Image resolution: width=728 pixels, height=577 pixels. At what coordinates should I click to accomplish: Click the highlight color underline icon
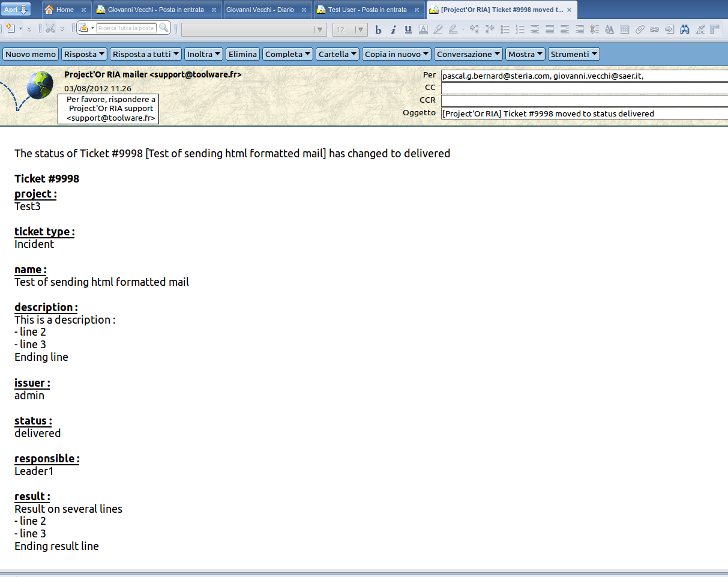pos(453,29)
